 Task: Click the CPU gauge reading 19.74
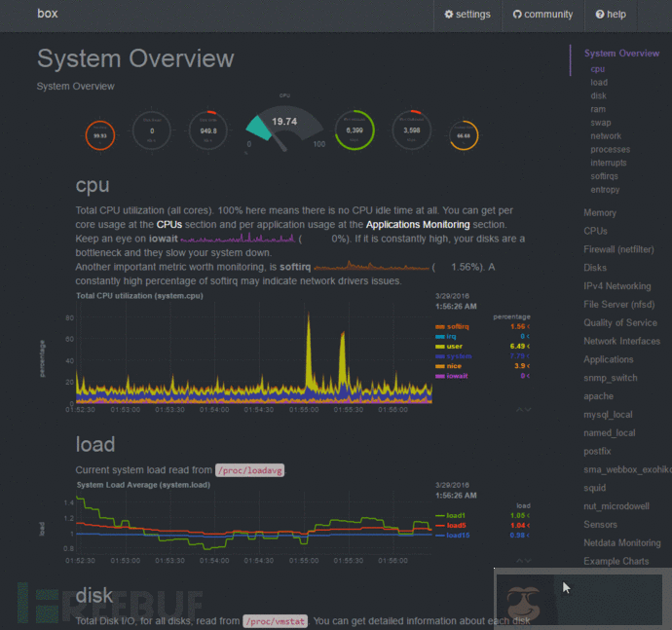tap(284, 128)
